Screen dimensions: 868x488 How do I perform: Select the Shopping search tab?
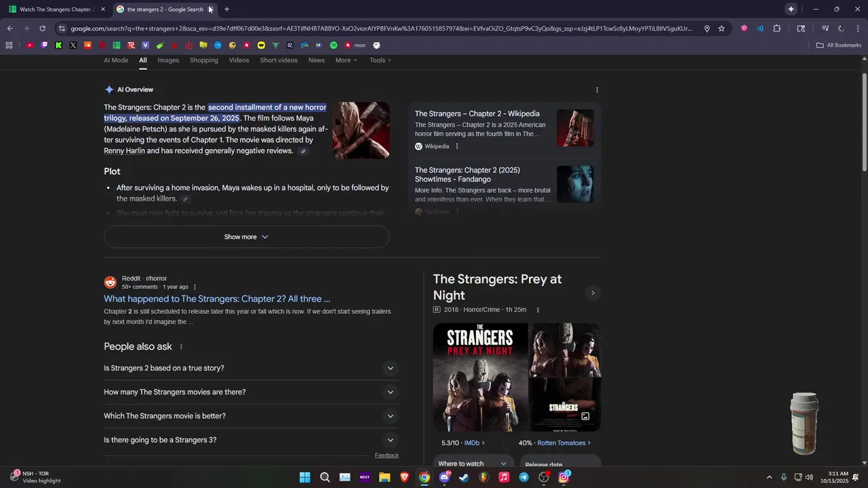[204, 60]
